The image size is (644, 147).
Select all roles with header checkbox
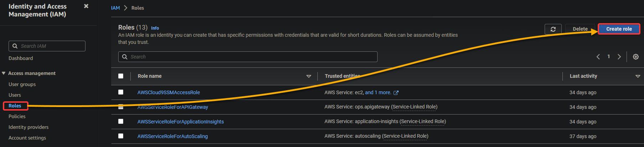pos(121,76)
